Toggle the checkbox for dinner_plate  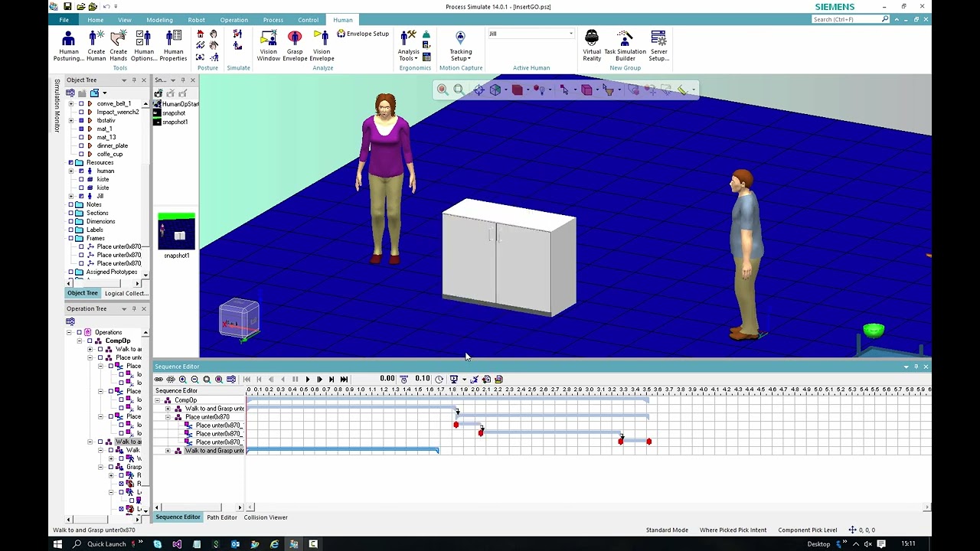pos(81,145)
